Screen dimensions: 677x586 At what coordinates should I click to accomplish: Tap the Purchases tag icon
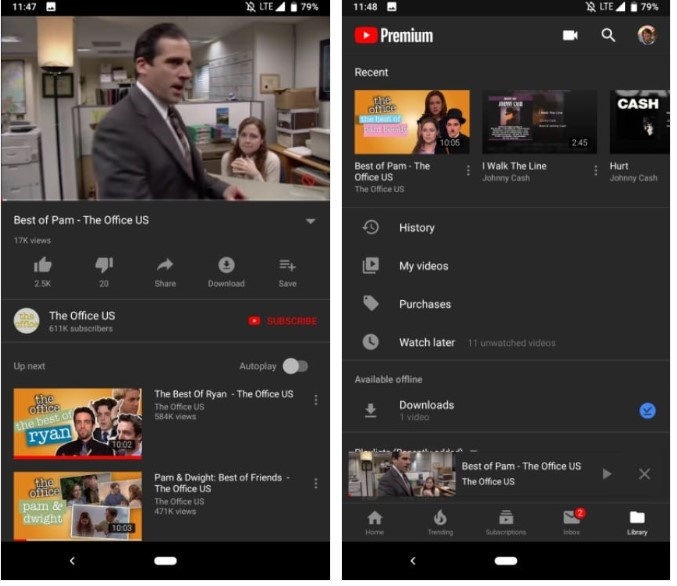coord(370,304)
